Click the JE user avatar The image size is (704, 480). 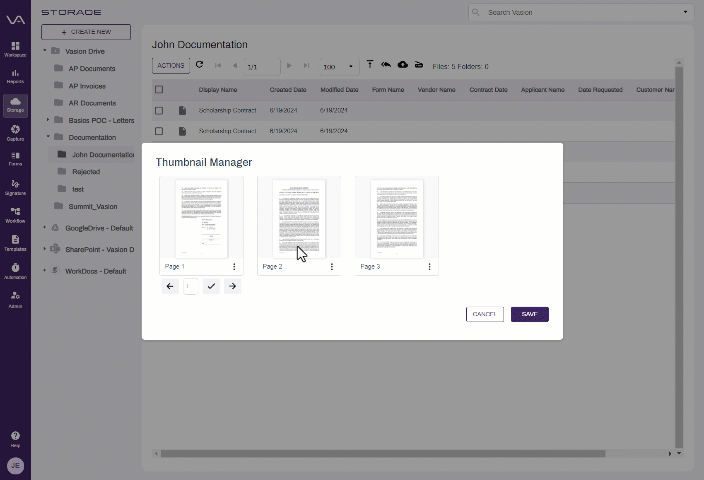coord(15,466)
